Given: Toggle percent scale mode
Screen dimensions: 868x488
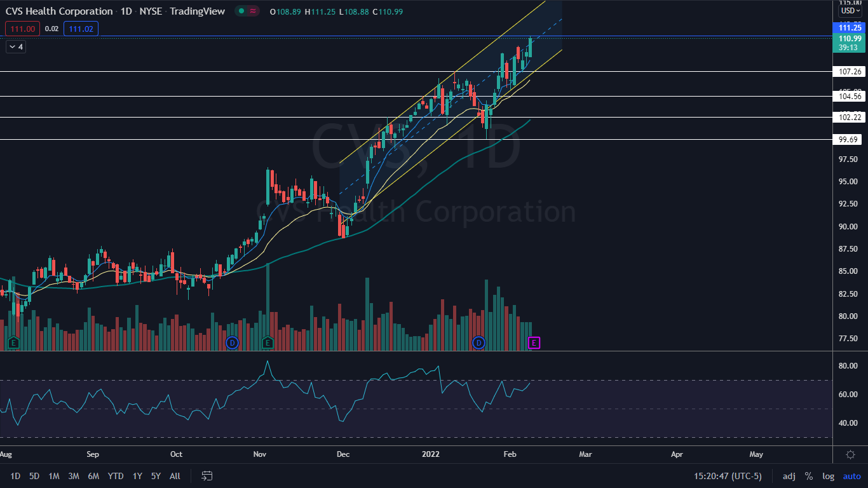Looking at the screenshot, I should [x=809, y=476].
